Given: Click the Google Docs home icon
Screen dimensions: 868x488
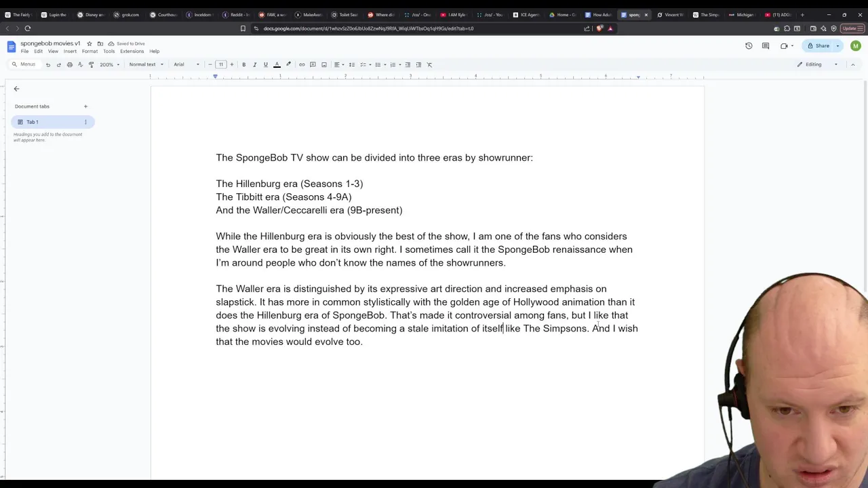Looking at the screenshot, I should pyautogui.click(x=11, y=47).
